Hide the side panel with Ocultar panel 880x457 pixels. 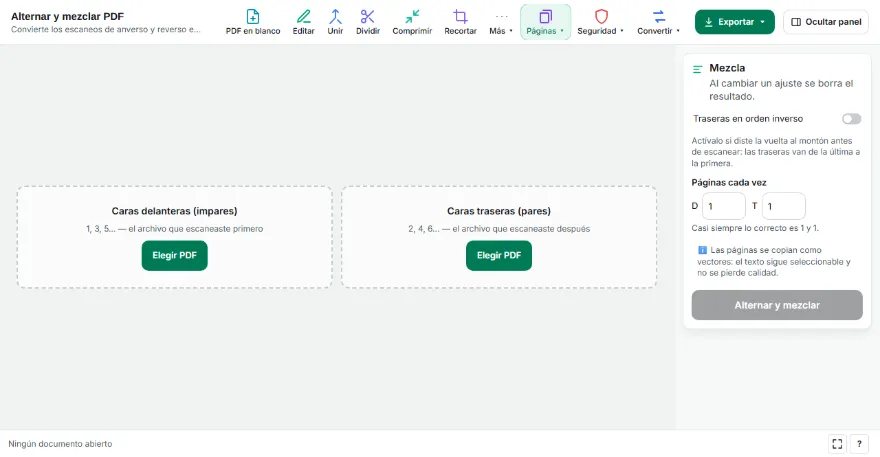click(x=826, y=22)
